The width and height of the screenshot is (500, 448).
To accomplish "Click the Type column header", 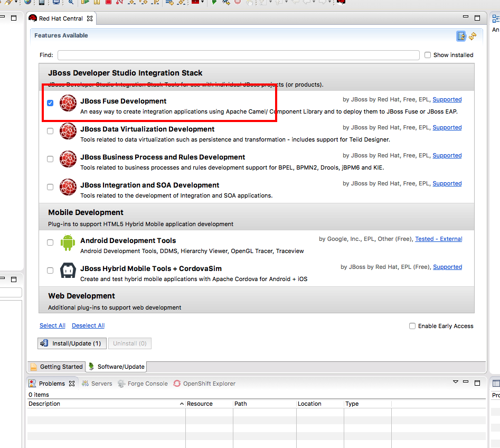I will pos(367,404).
